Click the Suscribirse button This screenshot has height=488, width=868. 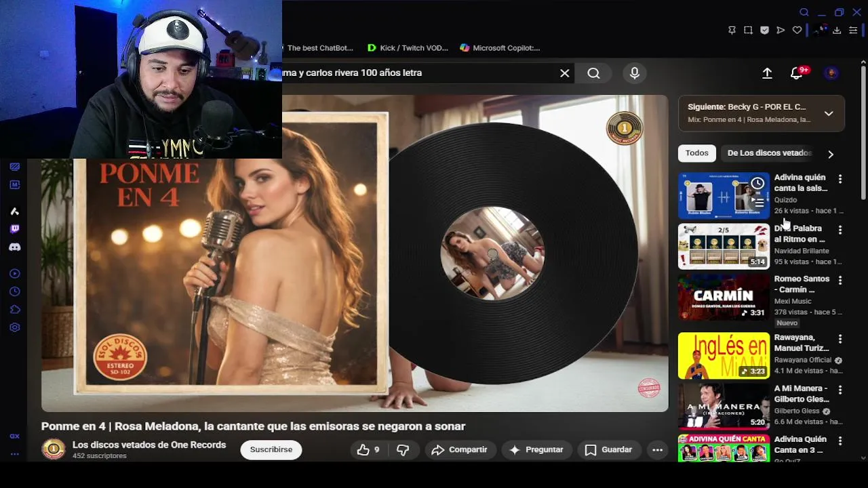point(271,449)
